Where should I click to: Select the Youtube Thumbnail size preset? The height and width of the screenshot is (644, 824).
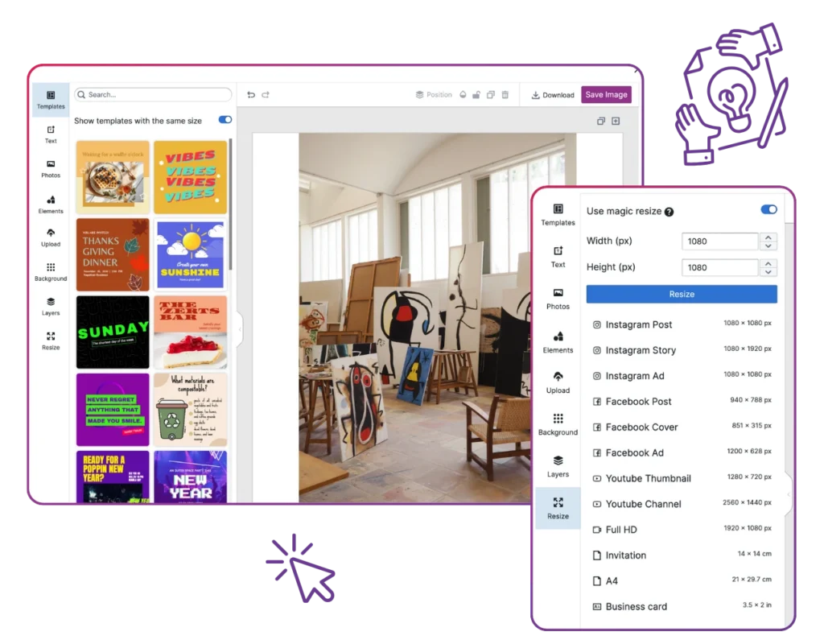pos(648,478)
